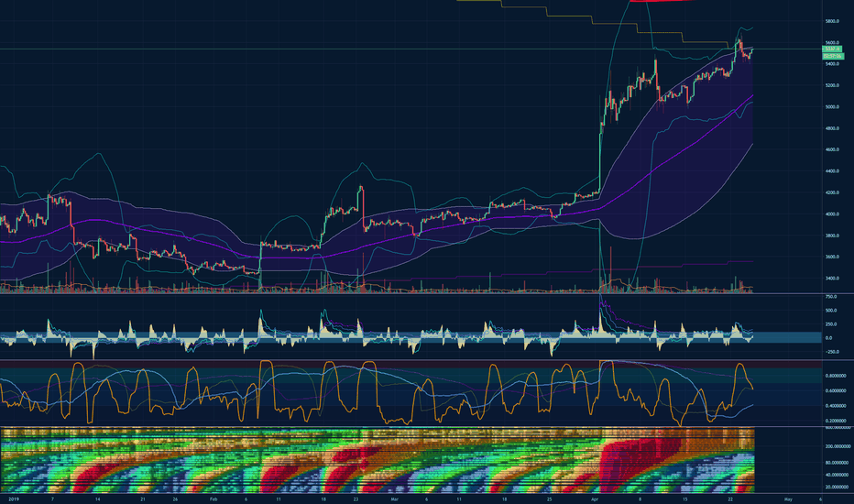Click the 2019 label on time axis
854x504 pixels.
coord(14,499)
